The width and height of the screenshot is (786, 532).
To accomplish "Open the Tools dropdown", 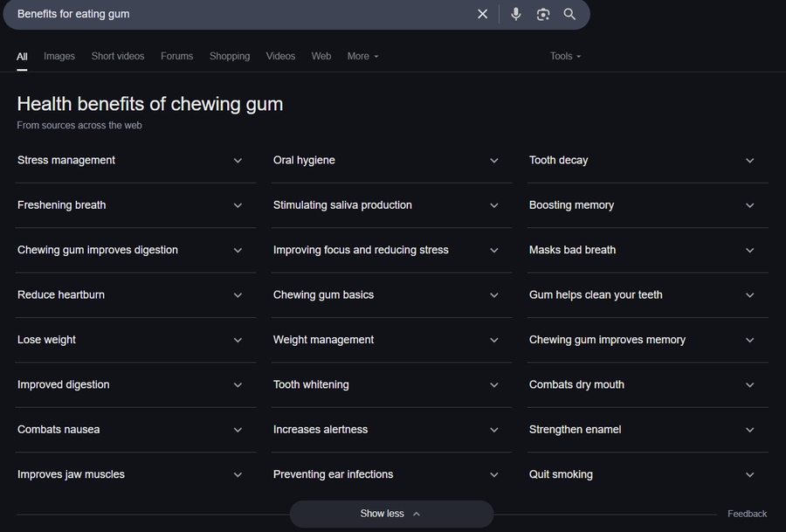I will click(x=565, y=56).
